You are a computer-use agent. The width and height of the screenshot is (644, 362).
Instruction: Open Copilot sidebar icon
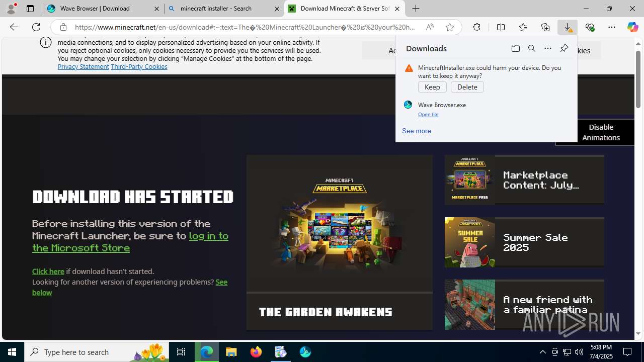tap(632, 27)
